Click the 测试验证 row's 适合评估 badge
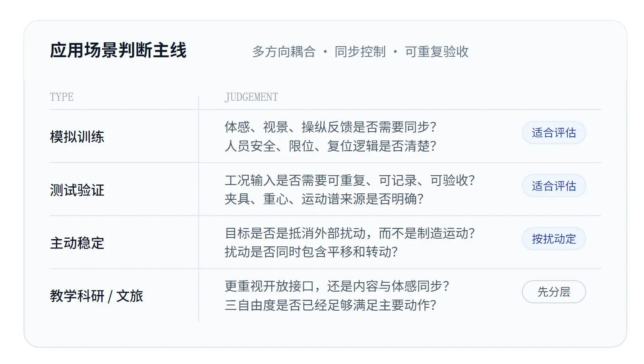Screen dimensions: 644x364 point(554,186)
